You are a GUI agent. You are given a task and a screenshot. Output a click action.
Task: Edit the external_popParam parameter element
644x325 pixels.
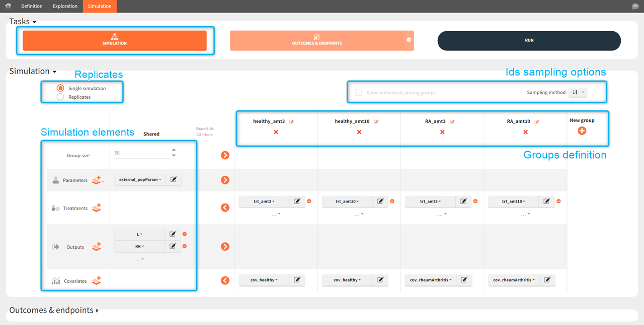[x=173, y=179]
